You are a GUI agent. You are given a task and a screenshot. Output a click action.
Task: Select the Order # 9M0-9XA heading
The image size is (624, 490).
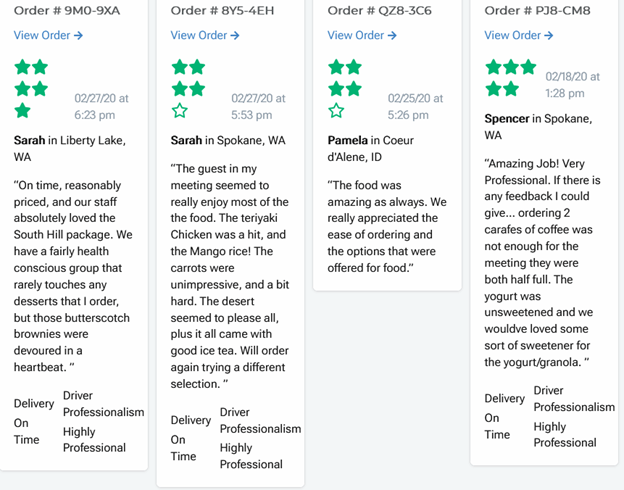pyautogui.click(x=67, y=11)
